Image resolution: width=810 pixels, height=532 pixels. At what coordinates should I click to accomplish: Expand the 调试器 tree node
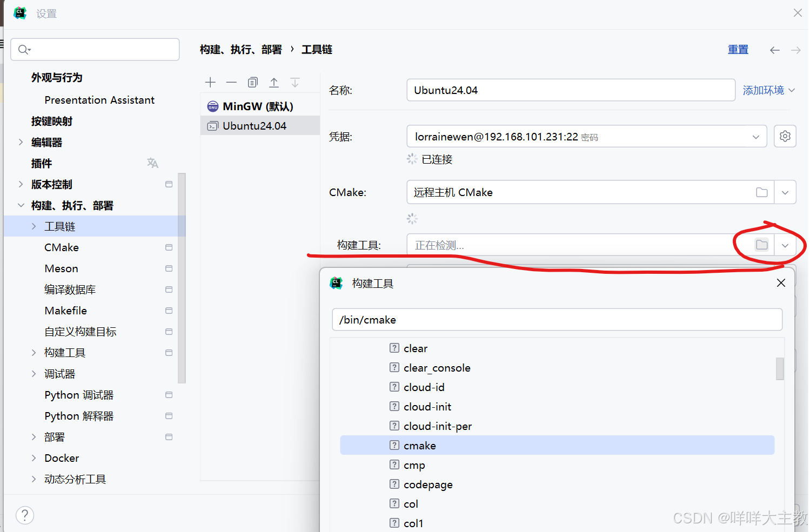[x=34, y=374]
